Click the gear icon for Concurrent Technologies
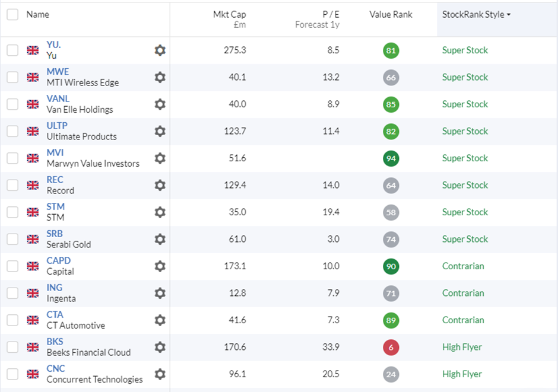The height and width of the screenshot is (392, 558). coord(160,374)
